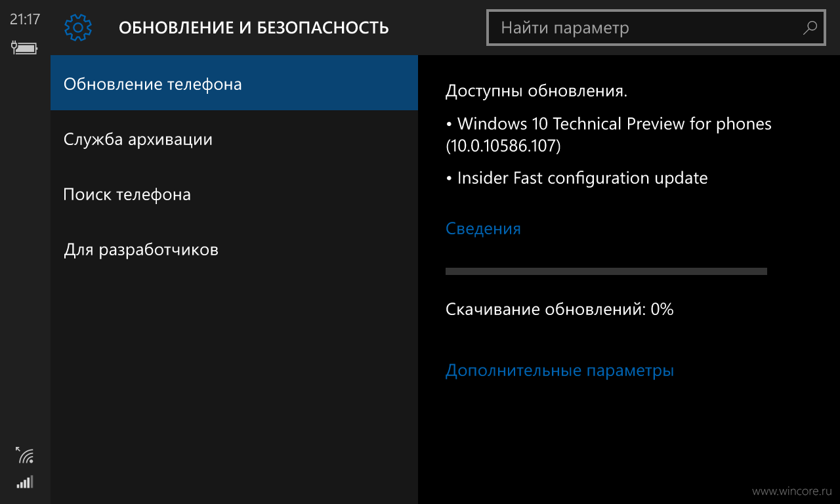Screen dimensions: 840x504
Task: Tap the Wi-Fi status icon
Action: point(24,455)
